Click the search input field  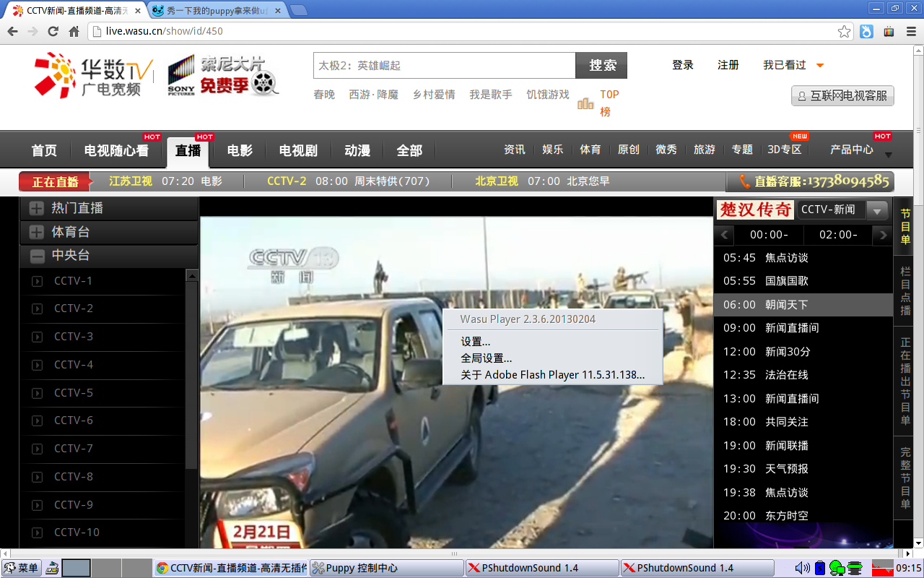[x=444, y=65]
